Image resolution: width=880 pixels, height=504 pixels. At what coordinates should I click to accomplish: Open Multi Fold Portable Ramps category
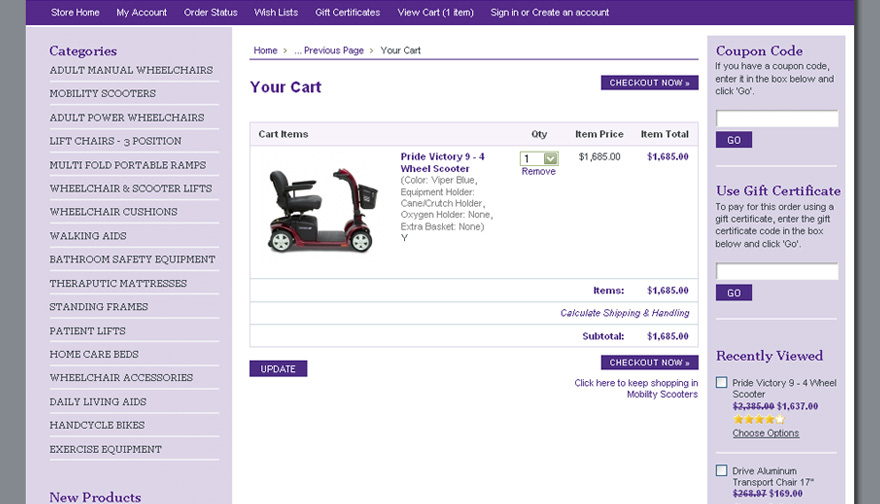[x=128, y=165]
